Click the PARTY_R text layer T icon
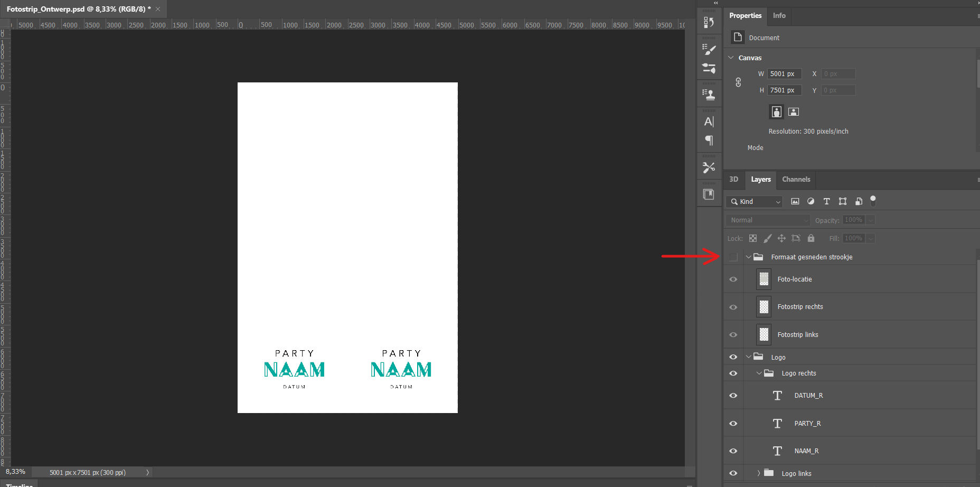 [x=777, y=423]
